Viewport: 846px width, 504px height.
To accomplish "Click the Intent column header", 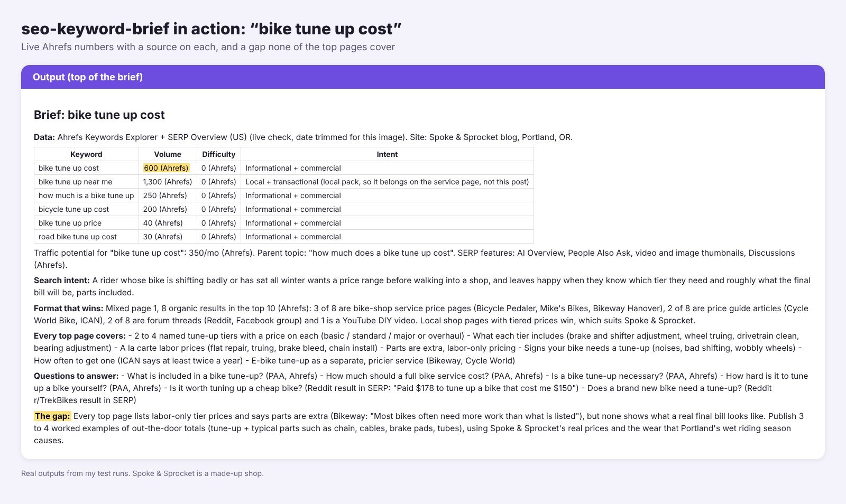I will click(x=387, y=154).
